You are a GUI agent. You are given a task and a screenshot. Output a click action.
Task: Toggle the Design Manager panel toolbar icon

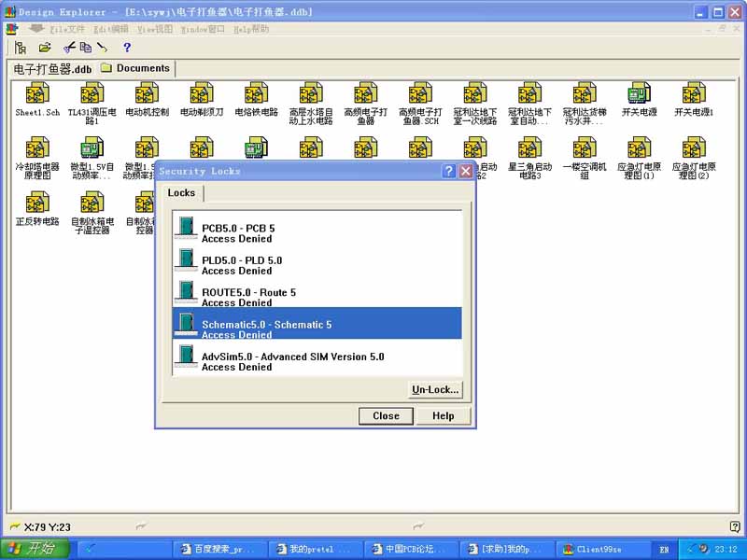click(x=20, y=48)
